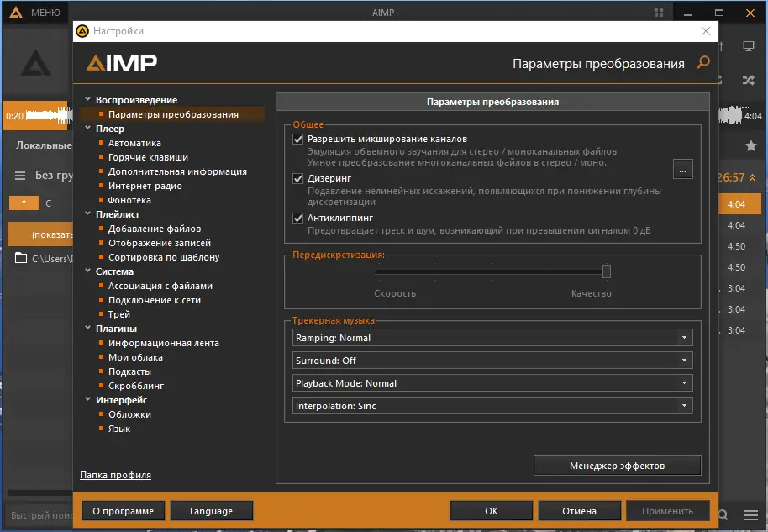Click the folder icon beside C:\Users path

click(x=21, y=258)
